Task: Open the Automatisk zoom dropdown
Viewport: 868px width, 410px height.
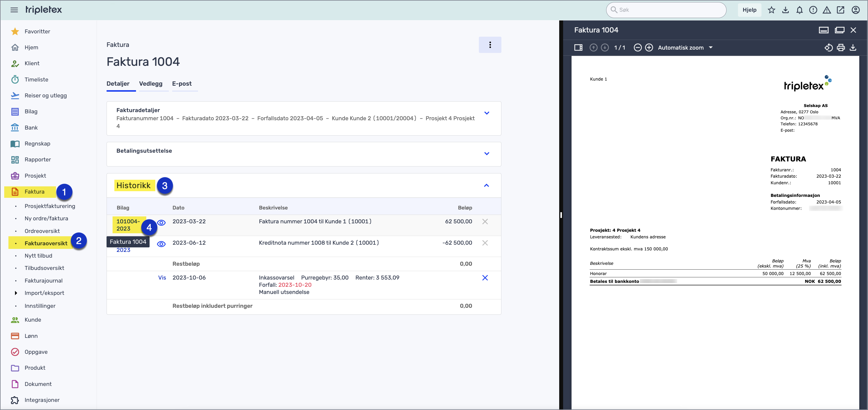Action: tap(685, 47)
